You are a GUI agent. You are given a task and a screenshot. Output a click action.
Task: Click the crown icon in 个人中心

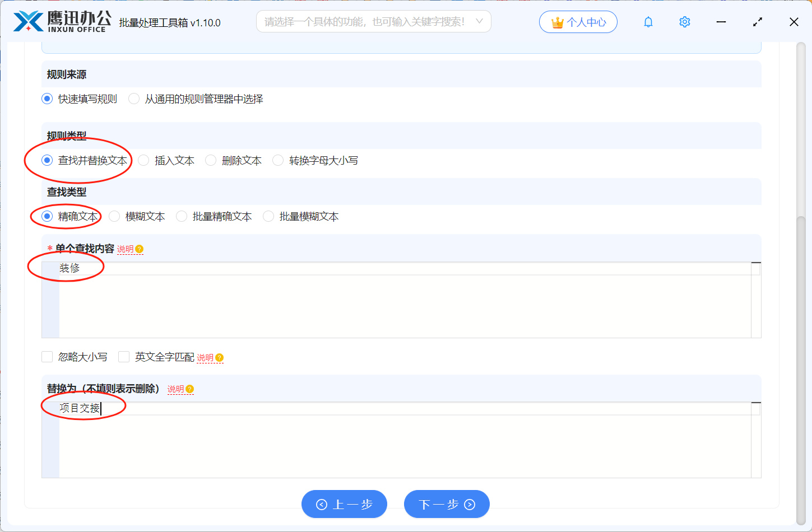(556, 21)
